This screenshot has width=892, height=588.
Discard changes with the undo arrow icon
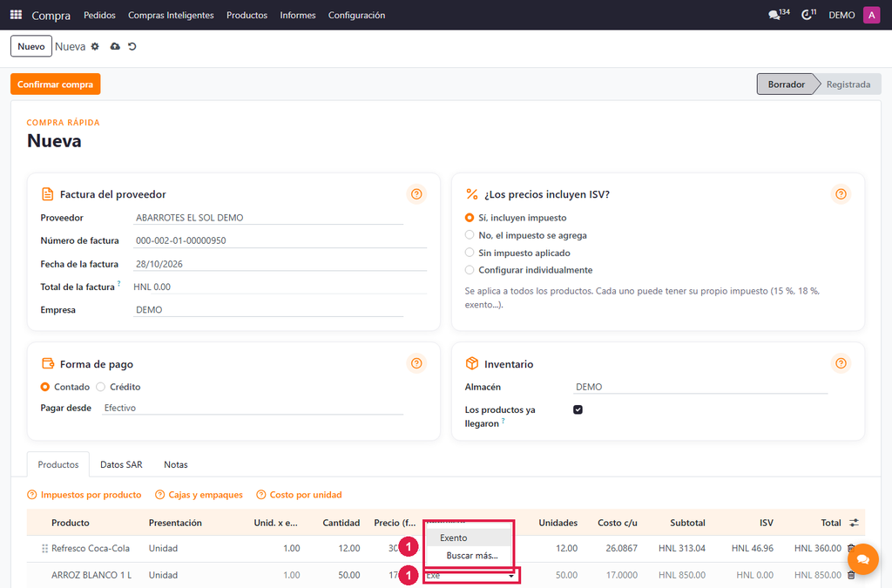tap(132, 47)
